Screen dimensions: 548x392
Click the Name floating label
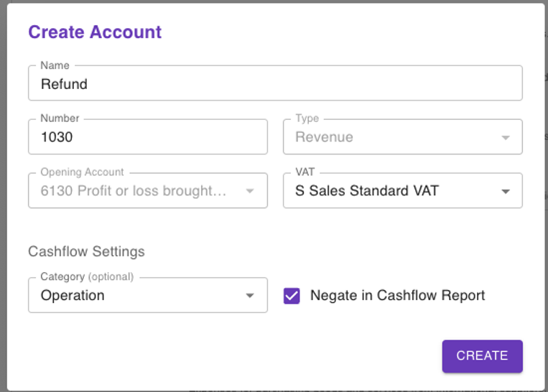(55, 65)
